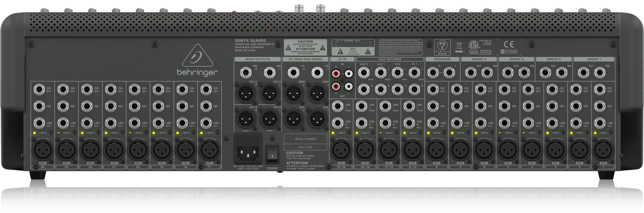Click the channel 13/14 LINE L jack
Image resolution: width=644 pixels, height=213 pixels.
pos(362,106)
